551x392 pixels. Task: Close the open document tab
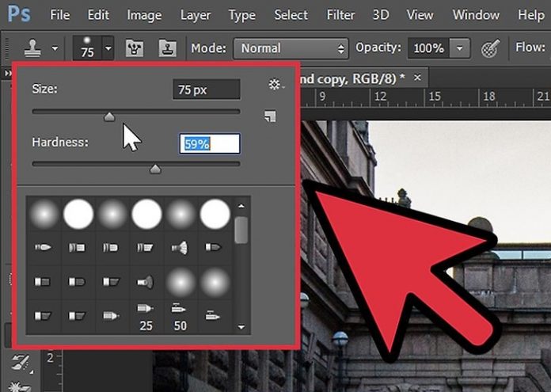pyautogui.click(x=416, y=78)
